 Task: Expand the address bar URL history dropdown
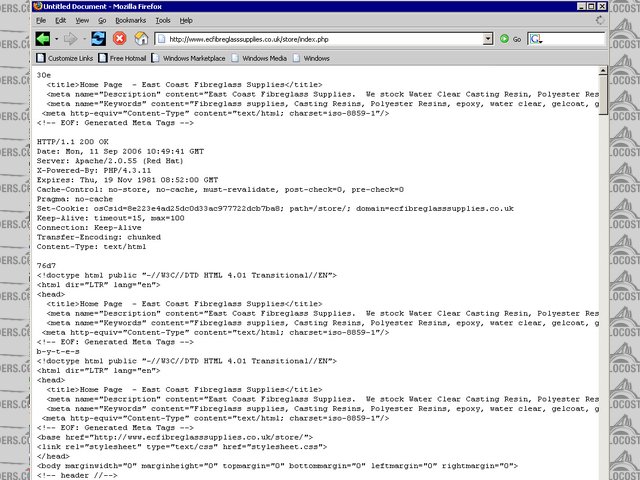(488, 39)
